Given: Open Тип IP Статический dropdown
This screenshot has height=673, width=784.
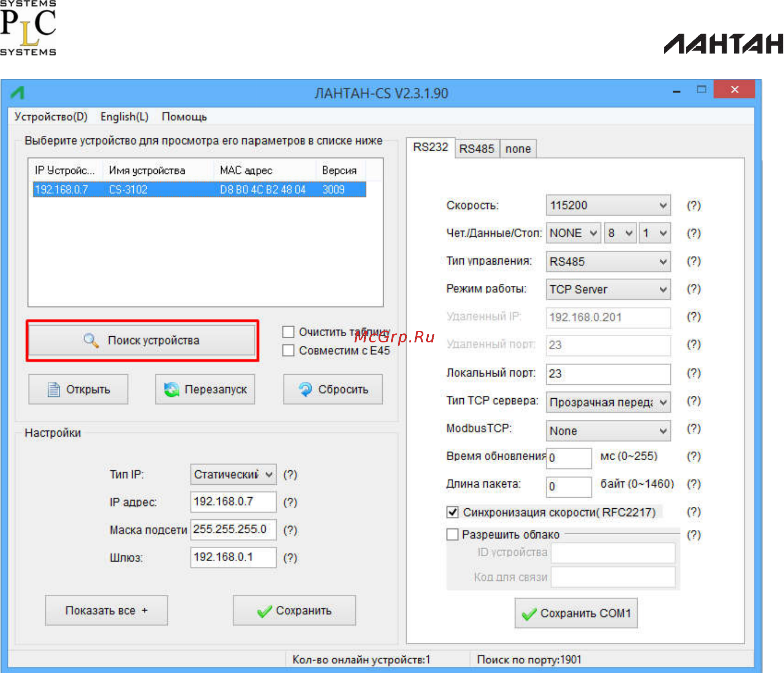Looking at the screenshot, I should [x=233, y=474].
